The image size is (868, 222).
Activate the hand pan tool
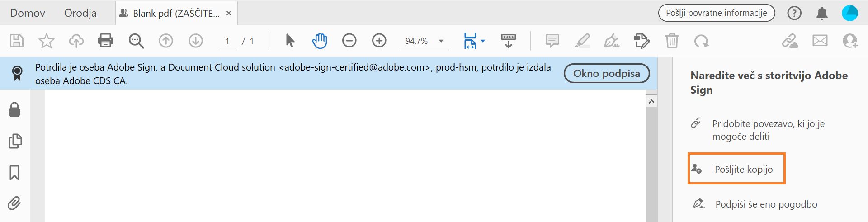tap(319, 41)
